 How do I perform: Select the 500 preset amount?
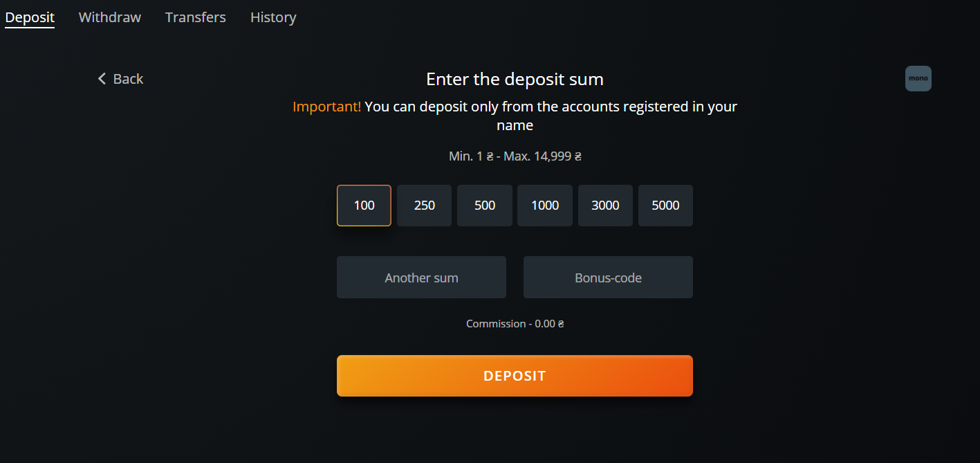coord(485,206)
